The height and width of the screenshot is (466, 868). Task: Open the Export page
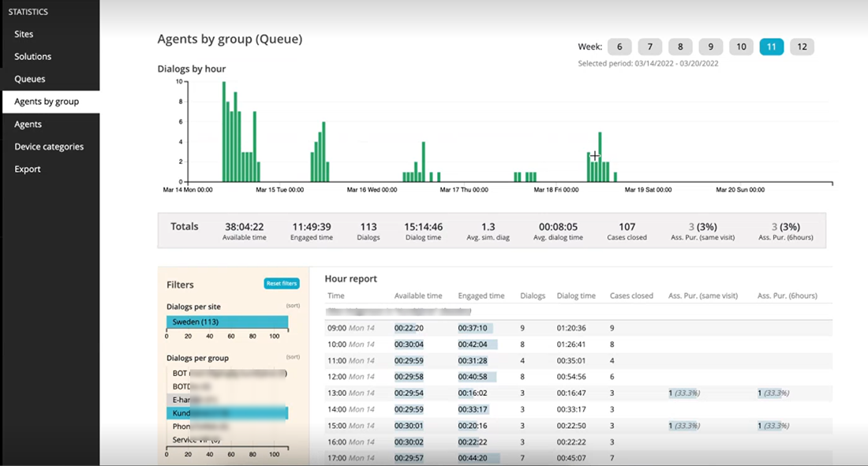(x=27, y=169)
